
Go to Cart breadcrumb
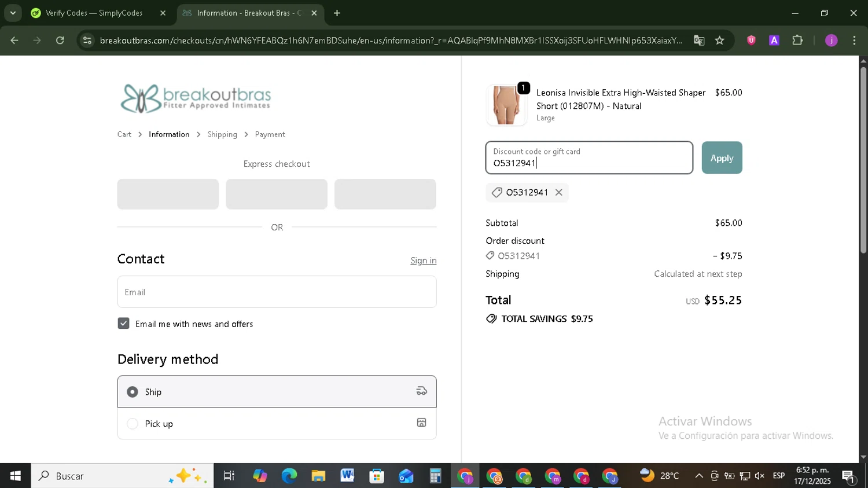(x=124, y=134)
